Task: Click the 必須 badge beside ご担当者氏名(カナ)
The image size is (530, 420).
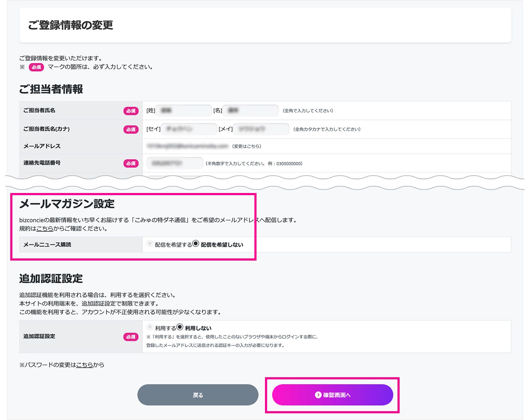Action: click(x=131, y=129)
